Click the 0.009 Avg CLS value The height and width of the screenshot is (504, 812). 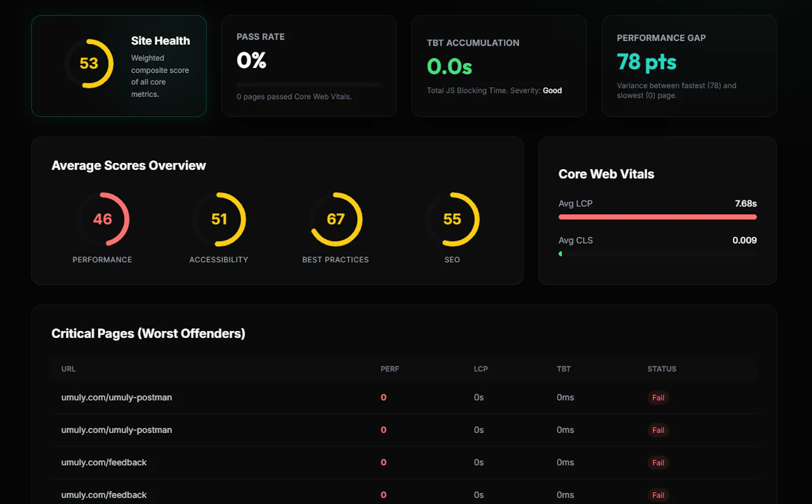(745, 241)
